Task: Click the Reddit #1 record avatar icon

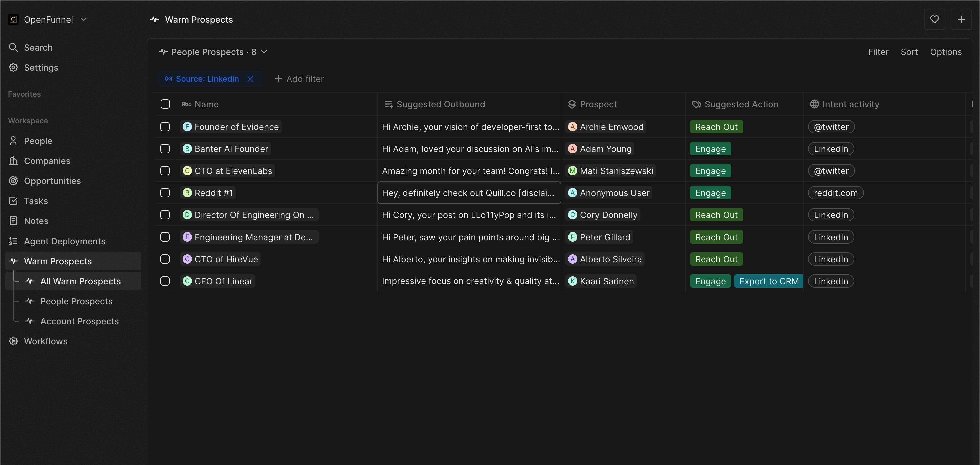Action: pyautogui.click(x=187, y=193)
